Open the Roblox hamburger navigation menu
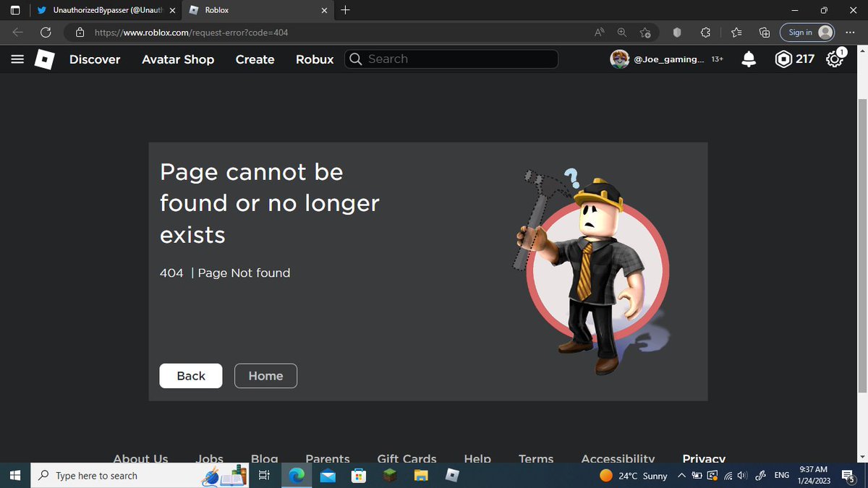The image size is (868, 488). [17, 59]
